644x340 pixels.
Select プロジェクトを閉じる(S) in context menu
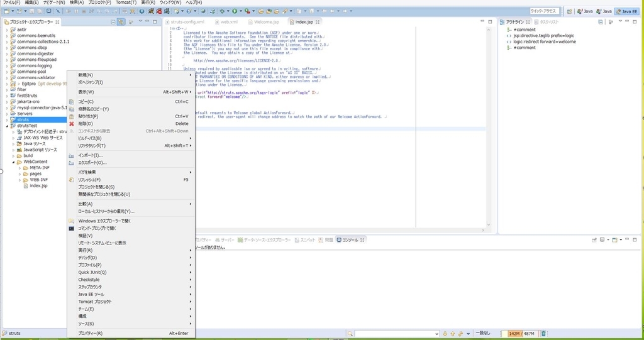(131, 187)
